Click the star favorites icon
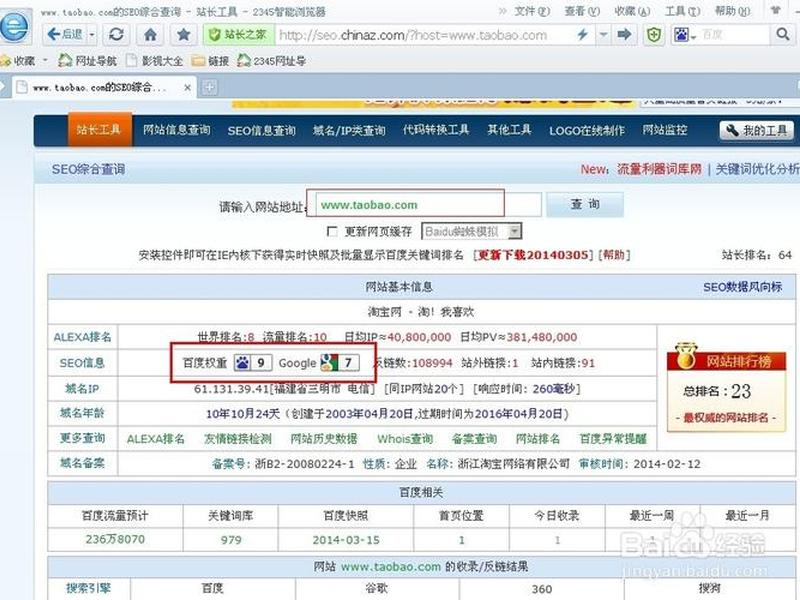 click(x=184, y=35)
